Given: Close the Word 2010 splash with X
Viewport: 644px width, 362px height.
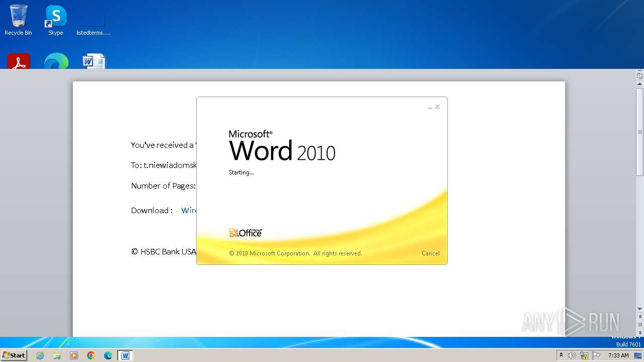Looking at the screenshot, I should coord(438,107).
